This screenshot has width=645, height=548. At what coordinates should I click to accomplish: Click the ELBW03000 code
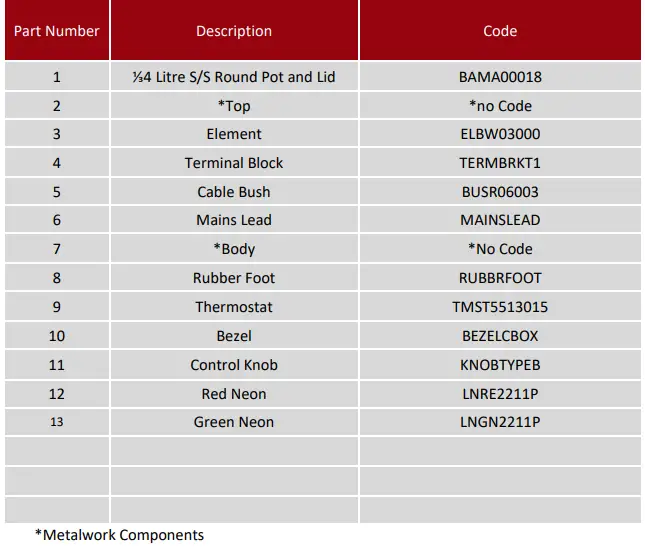(x=500, y=134)
